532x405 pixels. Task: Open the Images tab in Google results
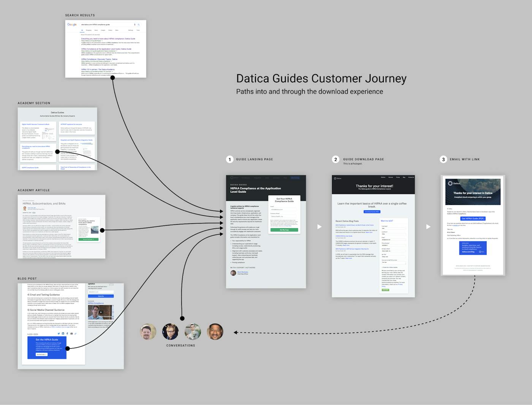pyautogui.click(x=103, y=30)
